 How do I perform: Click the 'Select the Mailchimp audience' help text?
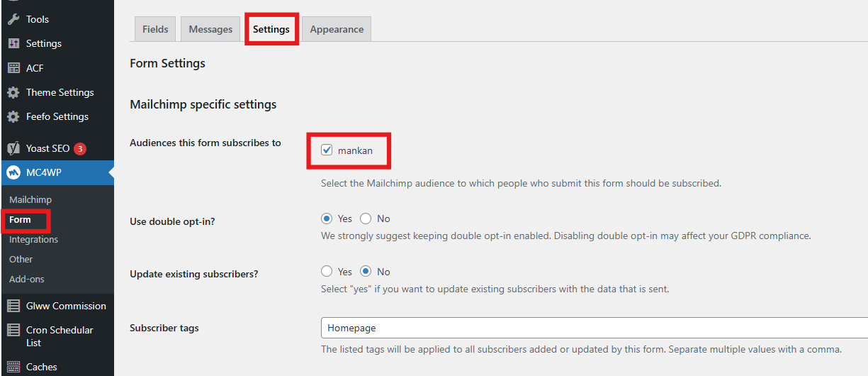521,183
